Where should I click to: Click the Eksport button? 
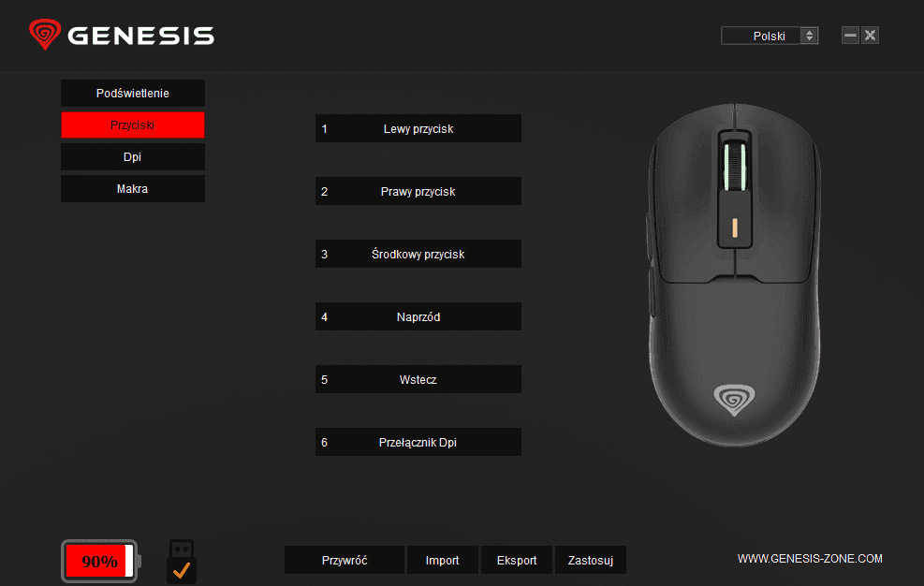pyautogui.click(x=517, y=560)
